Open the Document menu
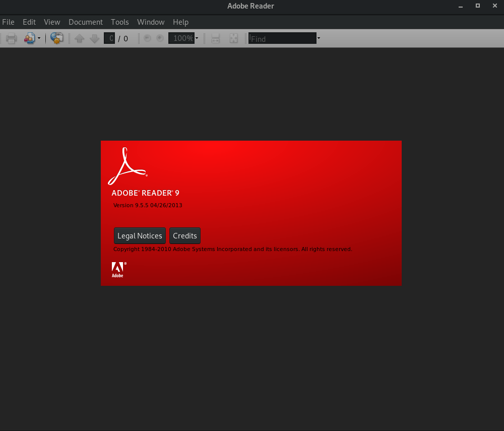Image resolution: width=504 pixels, height=431 pixels. pos(86,22)
